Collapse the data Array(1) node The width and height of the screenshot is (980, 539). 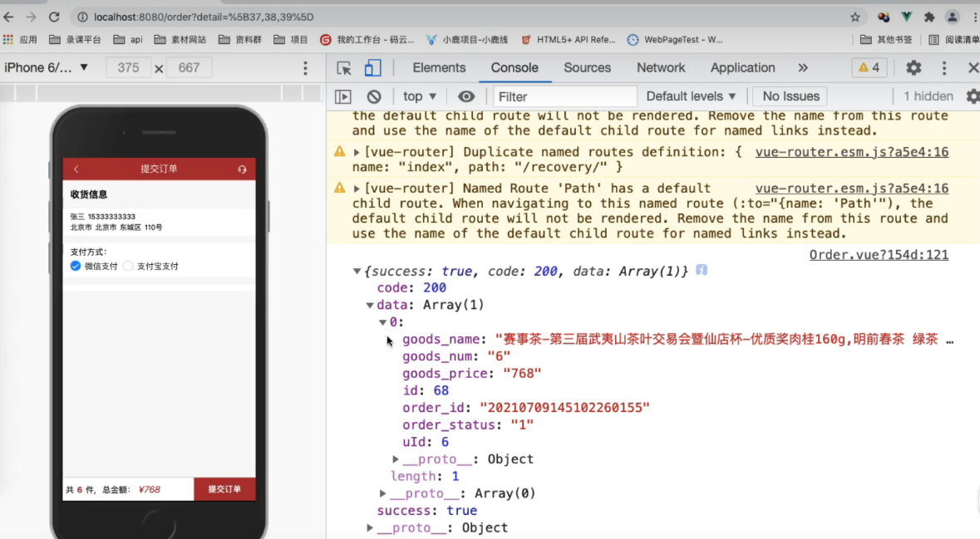pyautogui.click(x=370, y=306)
